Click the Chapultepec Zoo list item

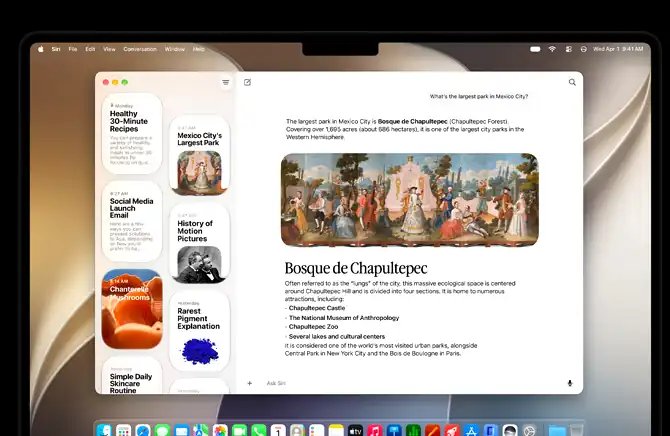tap(313, 327)
